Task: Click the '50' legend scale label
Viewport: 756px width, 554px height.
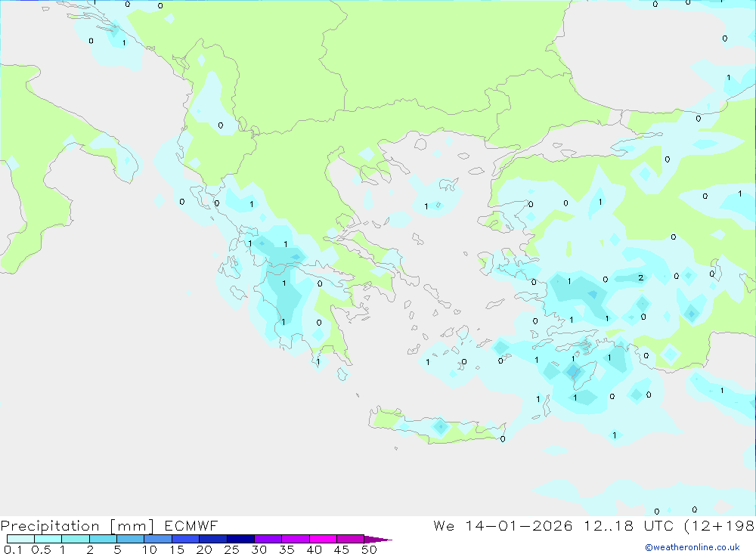Action: point(369,549)
